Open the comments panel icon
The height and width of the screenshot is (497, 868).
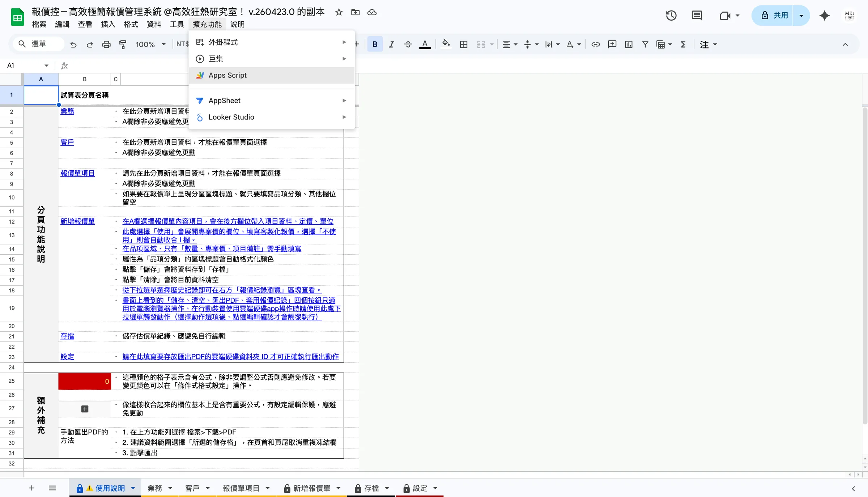point(697,16)
